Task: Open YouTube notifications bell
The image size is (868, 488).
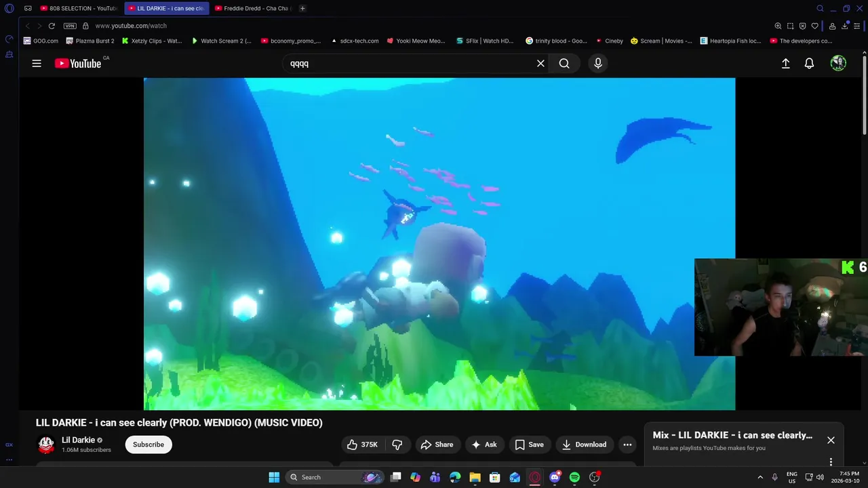Action: click(809, 63)
